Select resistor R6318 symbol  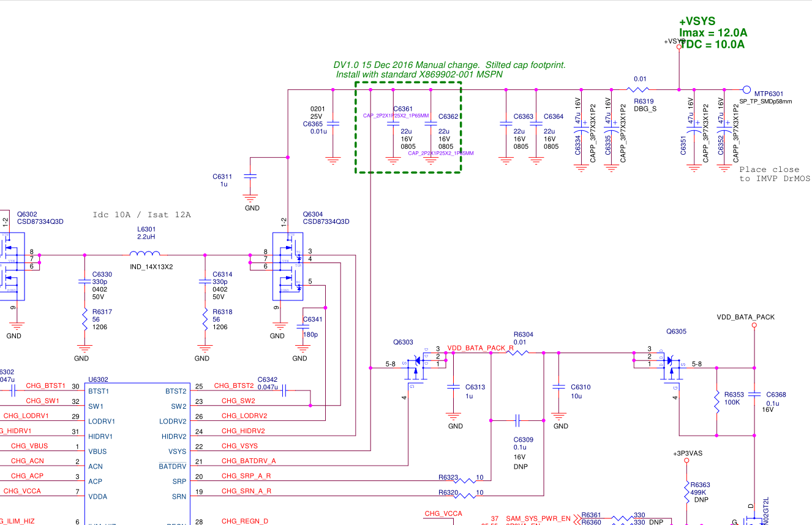[205, 321]
